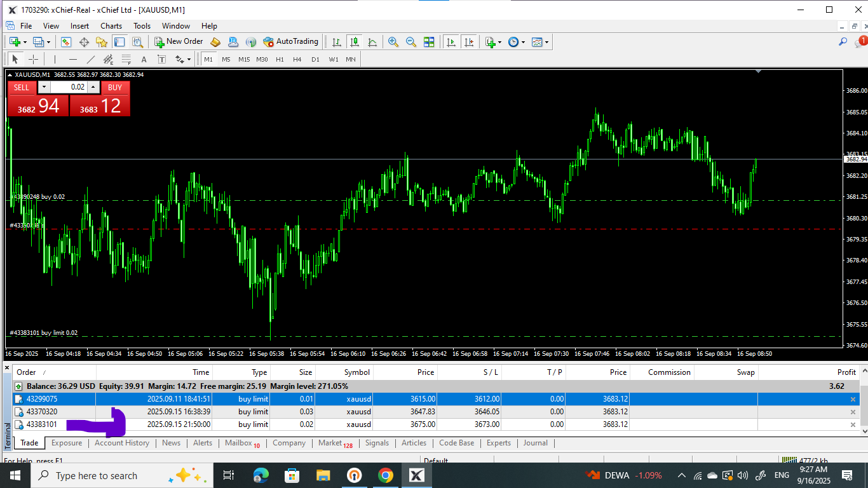The height and width of the screenshot is (488, 868).
Task: Switch to the Account History tab
Action: (122, 443)
